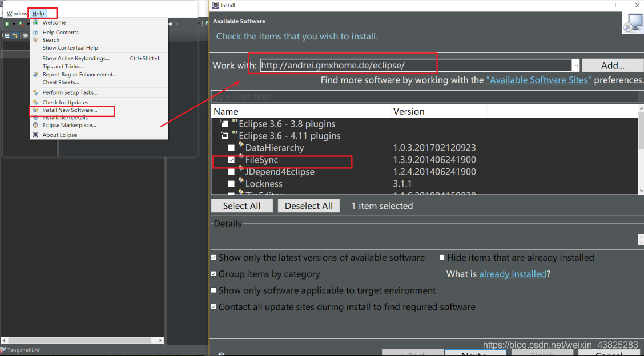The height and width of the screenshot is (356, 644).
Task: Click the Help Contents question-mark icon
Action: pos(36,32)
